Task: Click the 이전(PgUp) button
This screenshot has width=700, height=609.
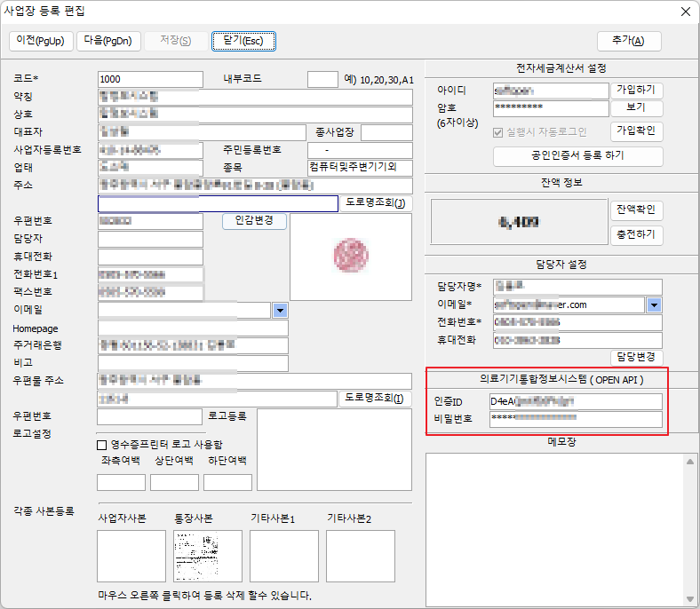Action: pyautogui.click(x=41, y=41)
